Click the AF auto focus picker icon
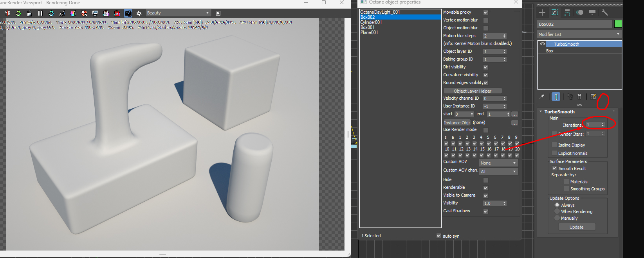 (x=62, y=13)
